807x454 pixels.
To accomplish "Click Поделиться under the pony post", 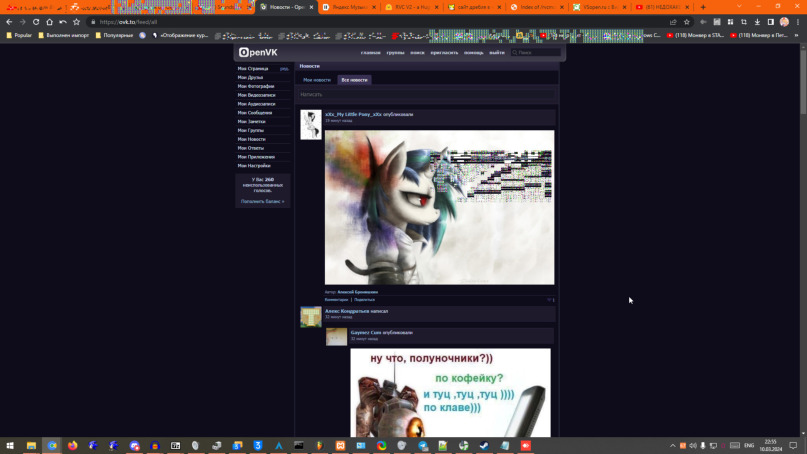I will click(364, 300).
